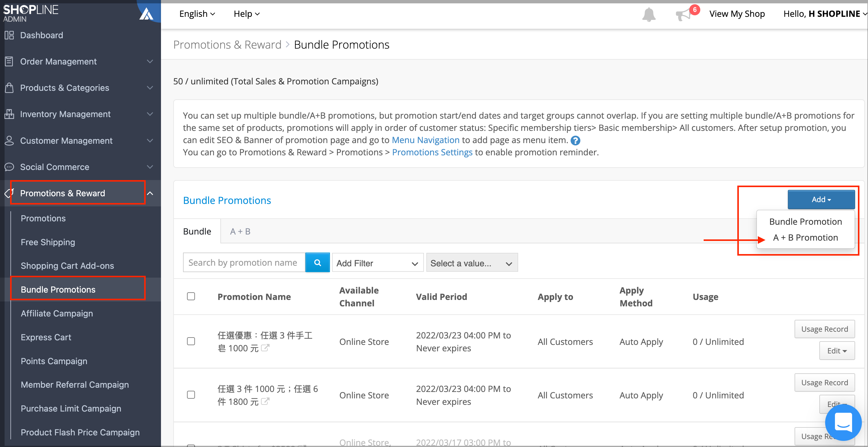Click View My Shop link
This screenshot has height=447, width=868.
tap(737, 14)
